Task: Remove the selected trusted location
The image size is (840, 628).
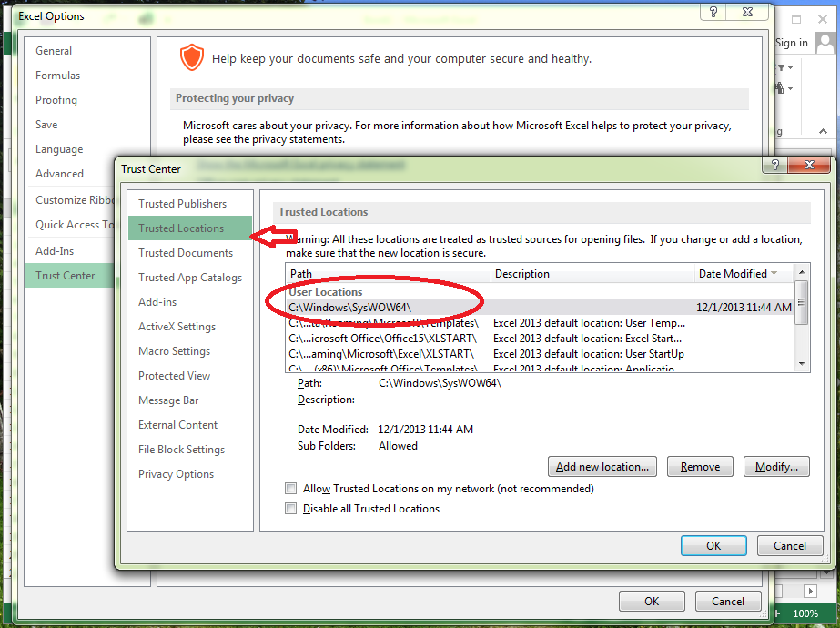Action: [700, 467]
